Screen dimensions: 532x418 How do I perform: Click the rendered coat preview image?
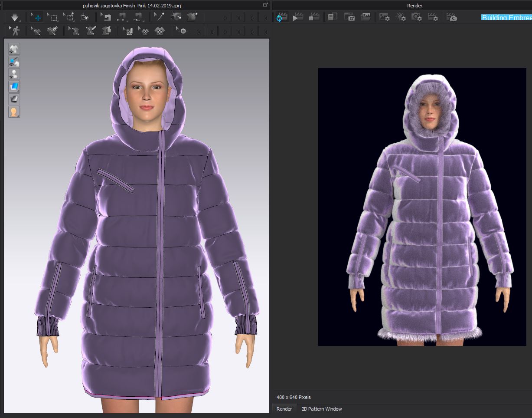click(422, 207)
